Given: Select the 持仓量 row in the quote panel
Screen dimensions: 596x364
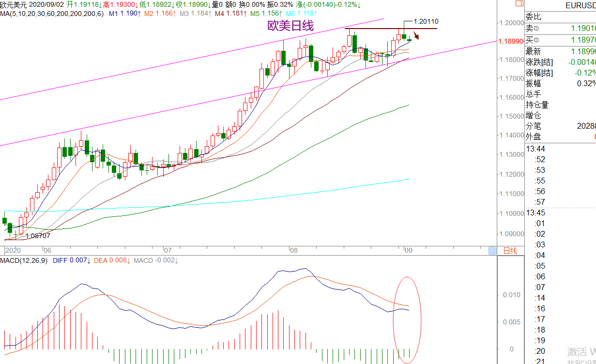Looking at the screenshot, I should [x=561, y=105].
